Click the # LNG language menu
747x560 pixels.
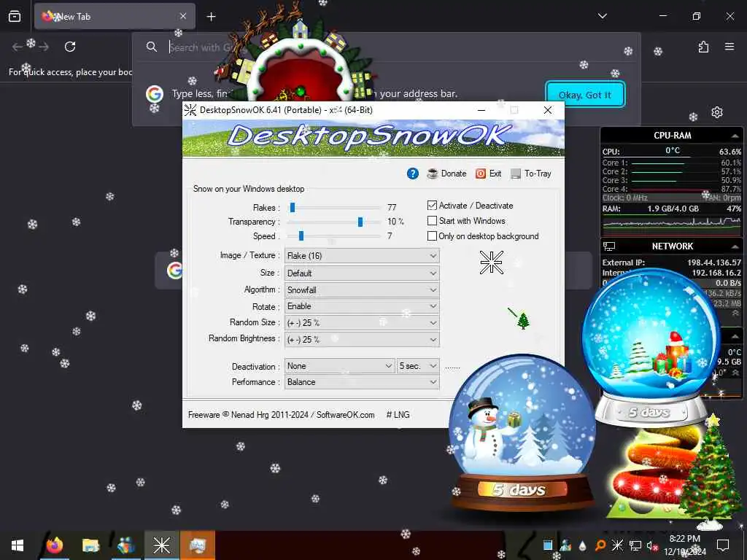398,415
